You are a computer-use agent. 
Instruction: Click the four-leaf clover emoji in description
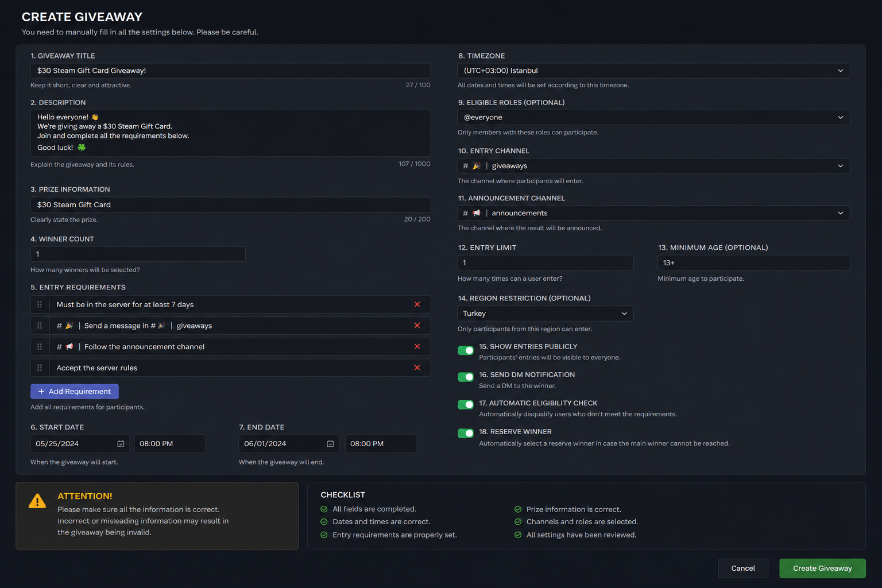pyautogui.click(x=82, y=148)
